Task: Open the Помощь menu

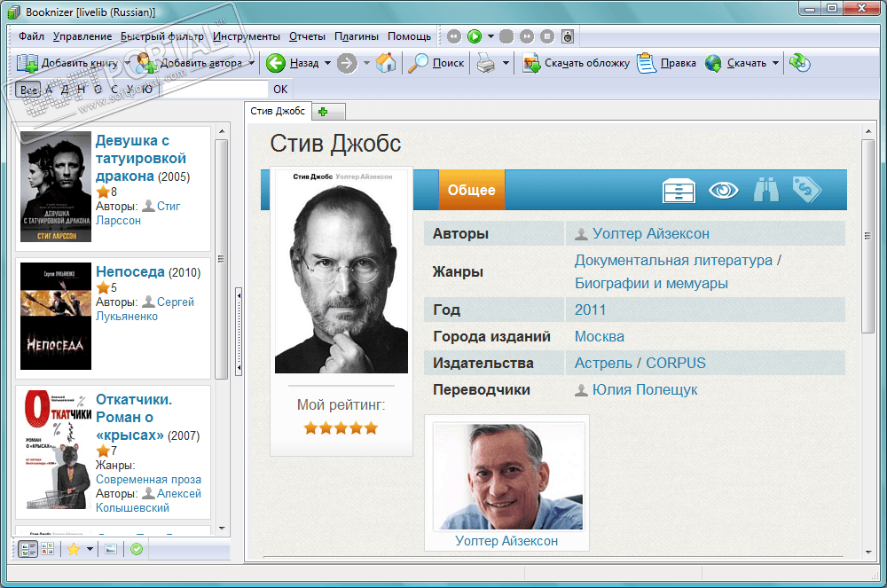Action: 409,36
